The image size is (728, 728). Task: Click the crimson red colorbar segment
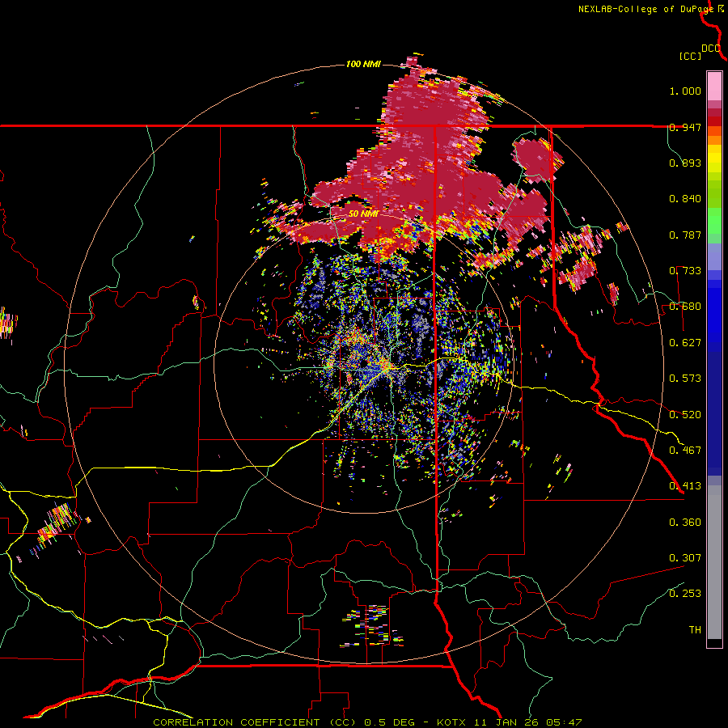714,112
